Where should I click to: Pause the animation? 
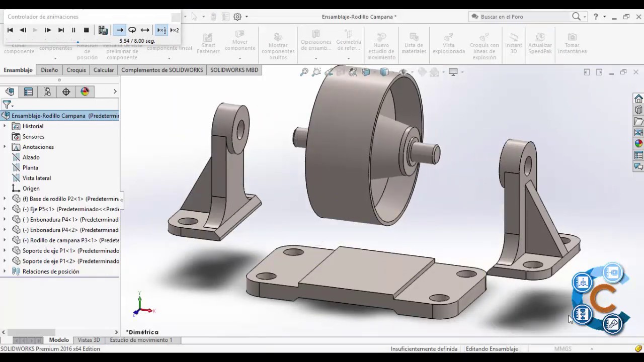point(73,30)
